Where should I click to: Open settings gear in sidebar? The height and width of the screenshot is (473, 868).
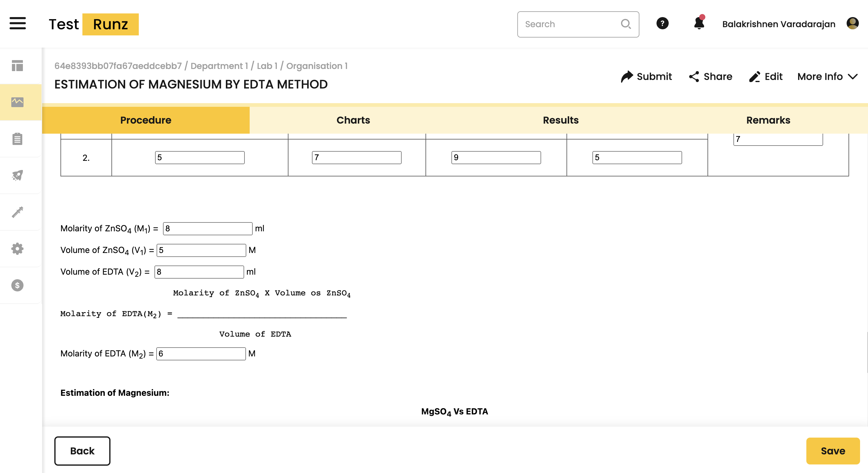tap(17, 249)
